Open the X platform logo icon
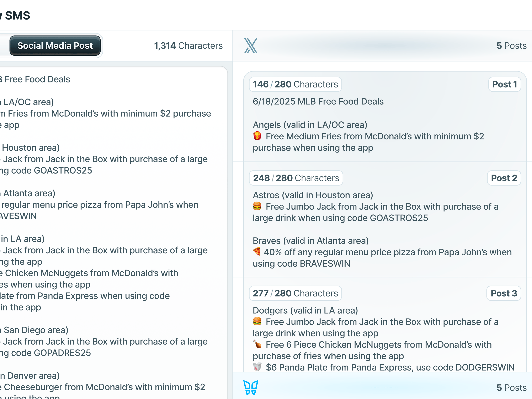 pos(251,46)
